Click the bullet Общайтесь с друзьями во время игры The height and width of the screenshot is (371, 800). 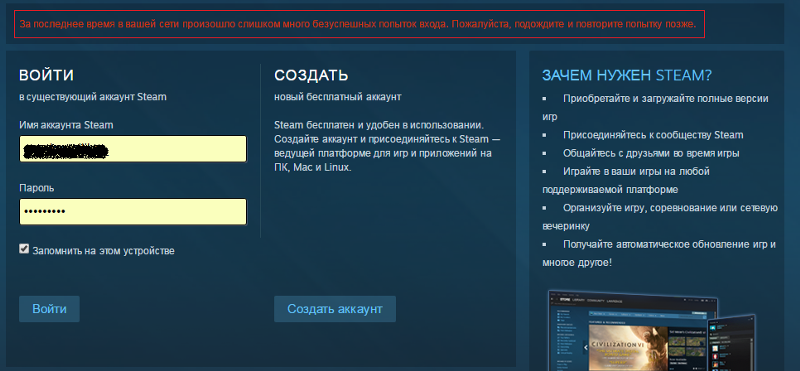652,153
